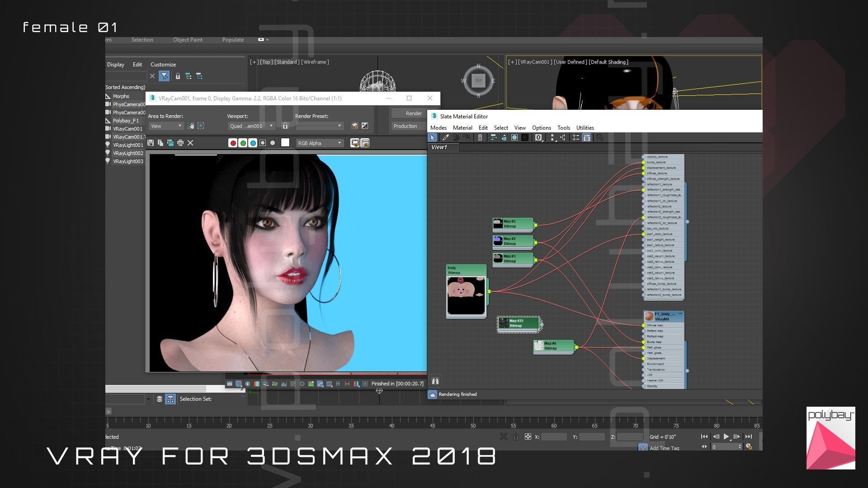Click the binoculars search icon in Slate
Image resolution: width=868 pixels, height=488 pixels.
(435, 381)
